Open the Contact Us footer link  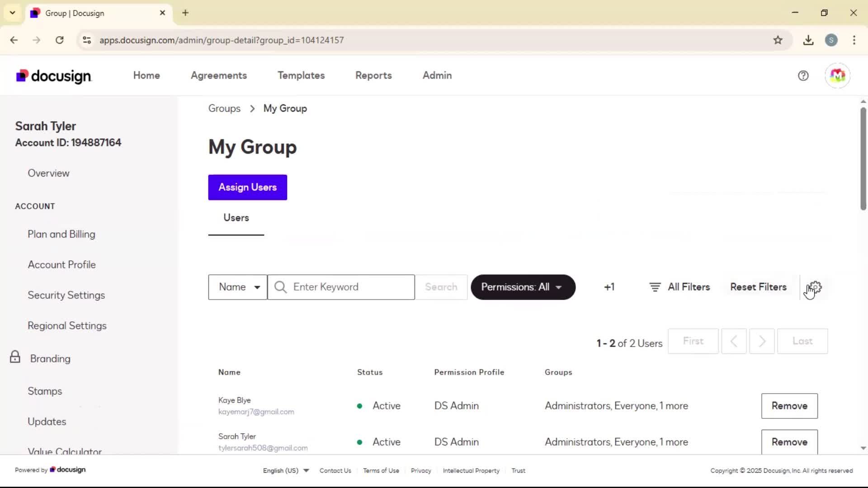335,470
